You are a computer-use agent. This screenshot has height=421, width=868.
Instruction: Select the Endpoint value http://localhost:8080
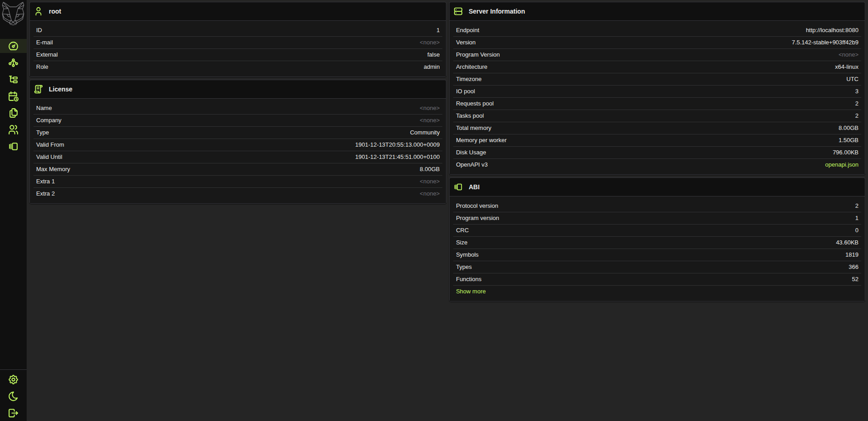click(x=832, y=30)
